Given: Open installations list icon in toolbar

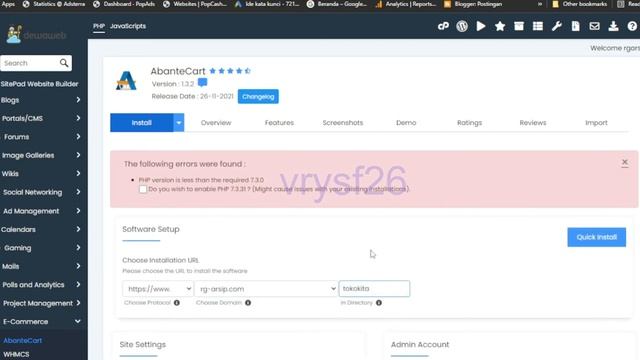Looking at the screenshot, I should pyautogui.click(x=538, y=26).
